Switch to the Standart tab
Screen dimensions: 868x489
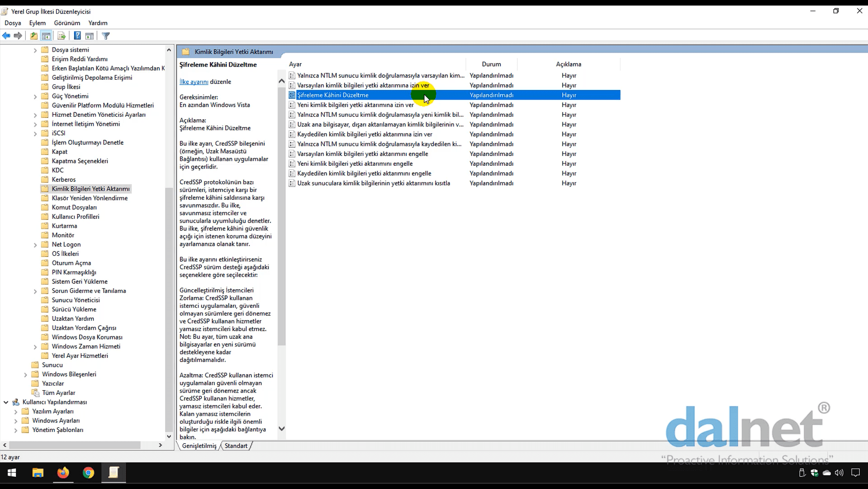click(x=236, y=446)
